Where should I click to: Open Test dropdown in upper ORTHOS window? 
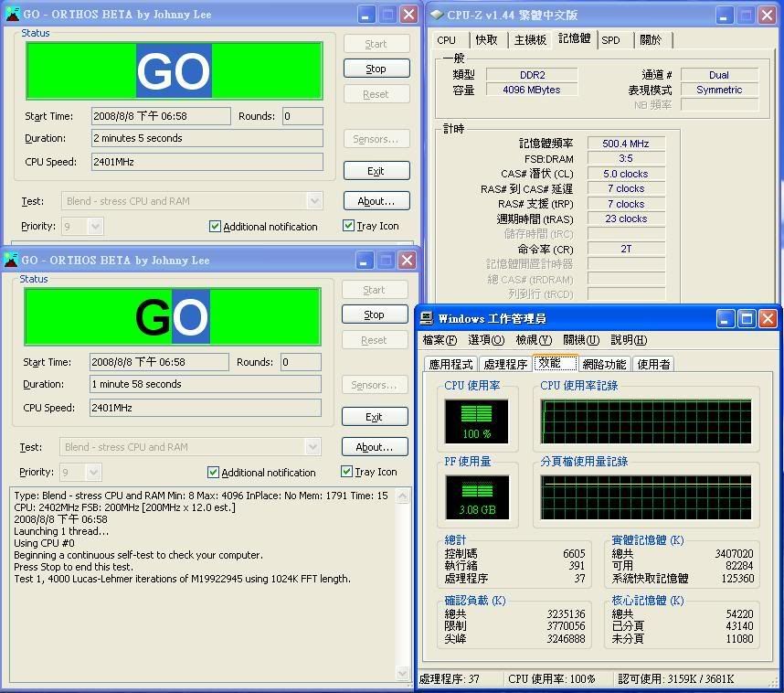point(314,201)
